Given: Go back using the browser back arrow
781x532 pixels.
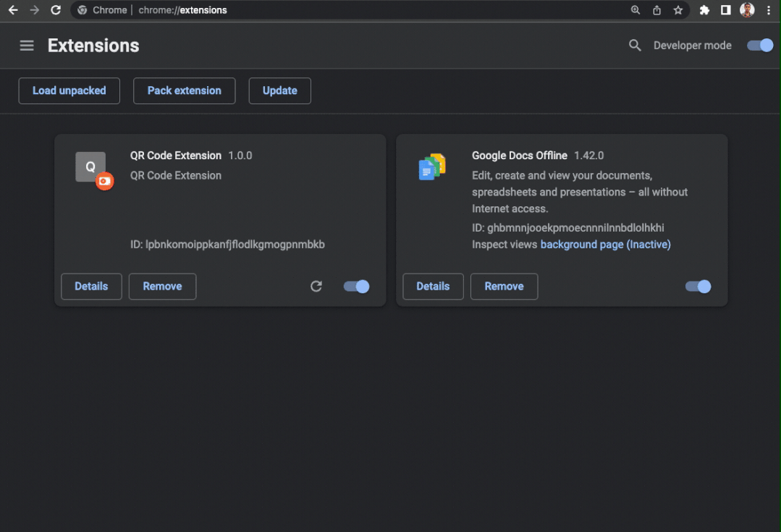Looking at the screenshot, I should click(13, 10).
